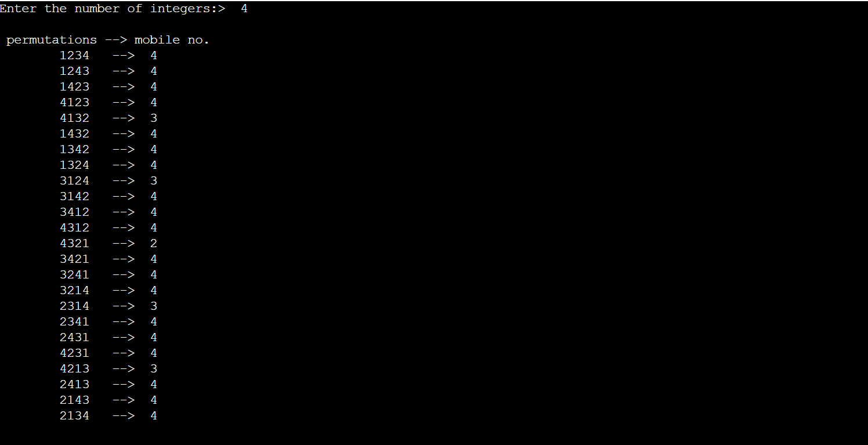Click the permutation 3124
Viewport: 868px width, 445px height.
coord(74,180)
